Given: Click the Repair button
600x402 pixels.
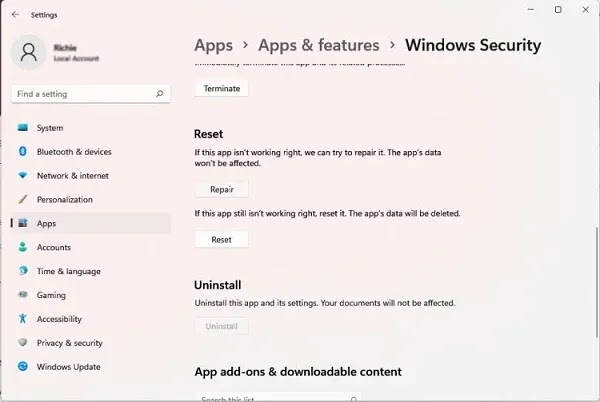Looking at the screenshot, I should pyautogui.click(x=222, y=189).
